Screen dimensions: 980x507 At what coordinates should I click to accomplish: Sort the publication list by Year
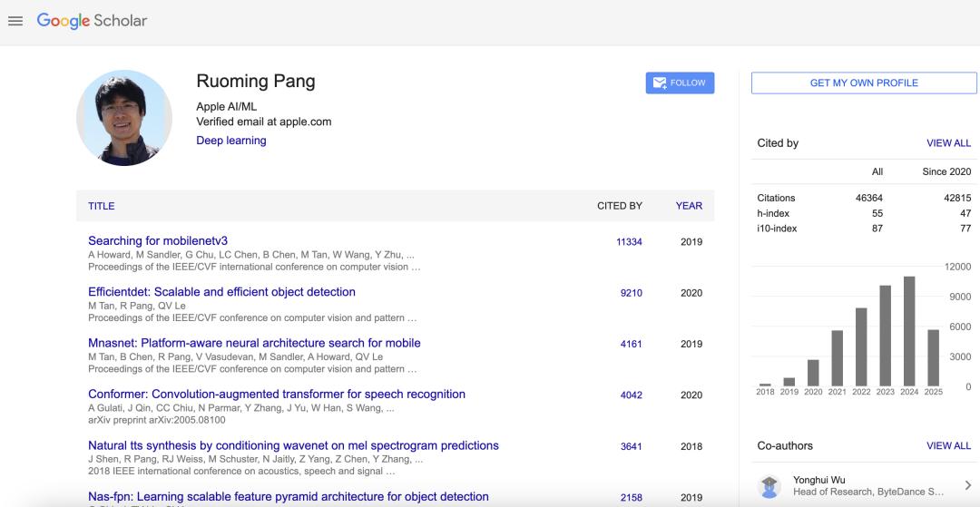coord(689,206)
